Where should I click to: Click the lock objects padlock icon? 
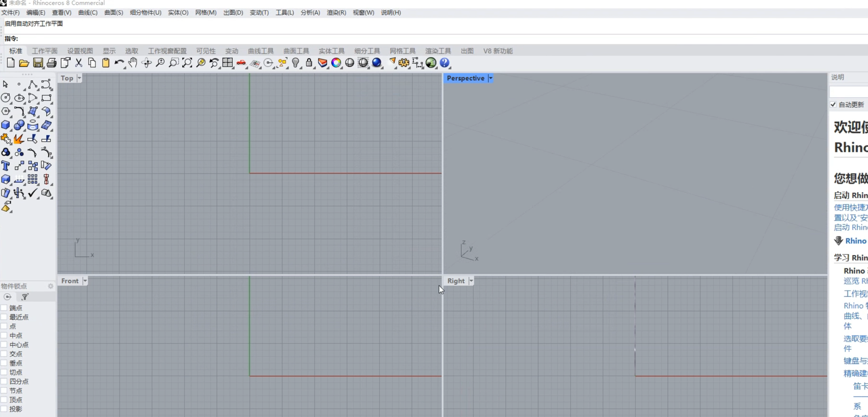pyautogui.click(x=309, y=63)
